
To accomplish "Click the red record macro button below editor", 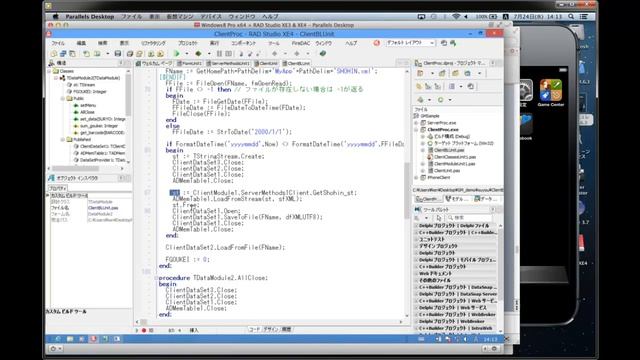I will (x=144, y=330).
